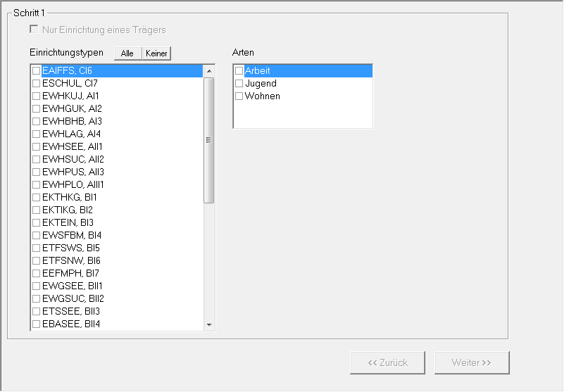Image resolution: width=564 pixels, height=392 pixels.
Task: Enable the EWHKUJ, AI1 checkbox
Action: [x=36, y=96]
